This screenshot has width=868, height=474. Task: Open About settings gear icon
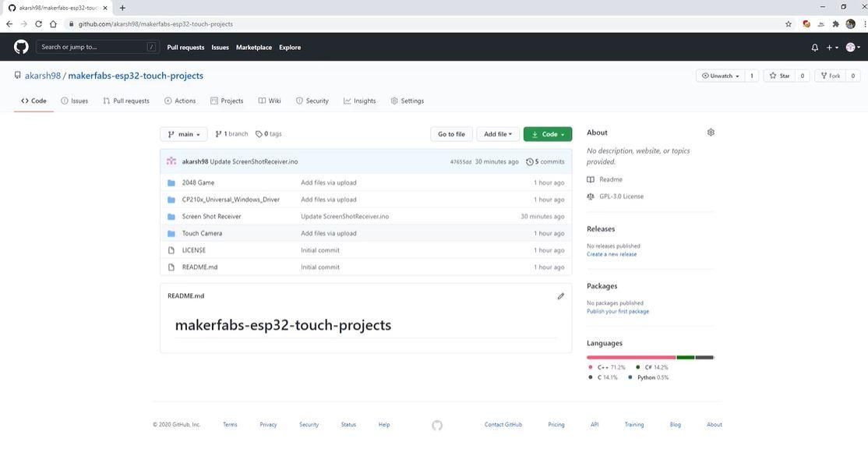point(711,133)
